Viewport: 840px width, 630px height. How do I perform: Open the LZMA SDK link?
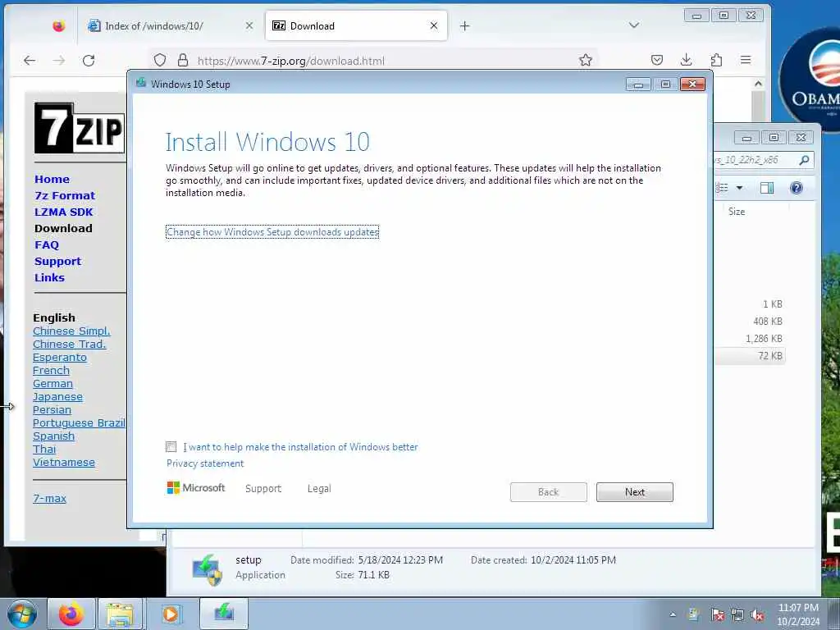click(64, 212)
